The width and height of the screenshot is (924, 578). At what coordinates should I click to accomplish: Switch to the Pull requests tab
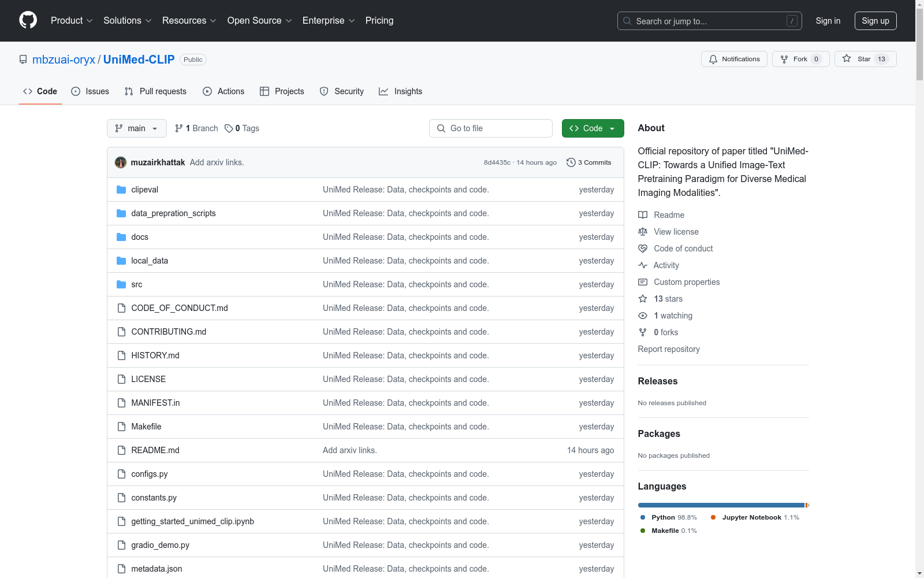point(155,91)
